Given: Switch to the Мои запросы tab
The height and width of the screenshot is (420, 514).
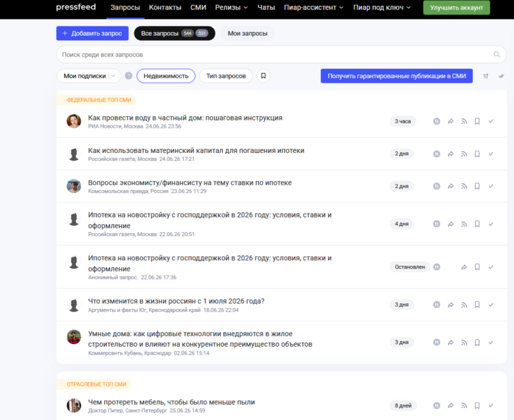Looking at the screenshot, I should 247,34.
